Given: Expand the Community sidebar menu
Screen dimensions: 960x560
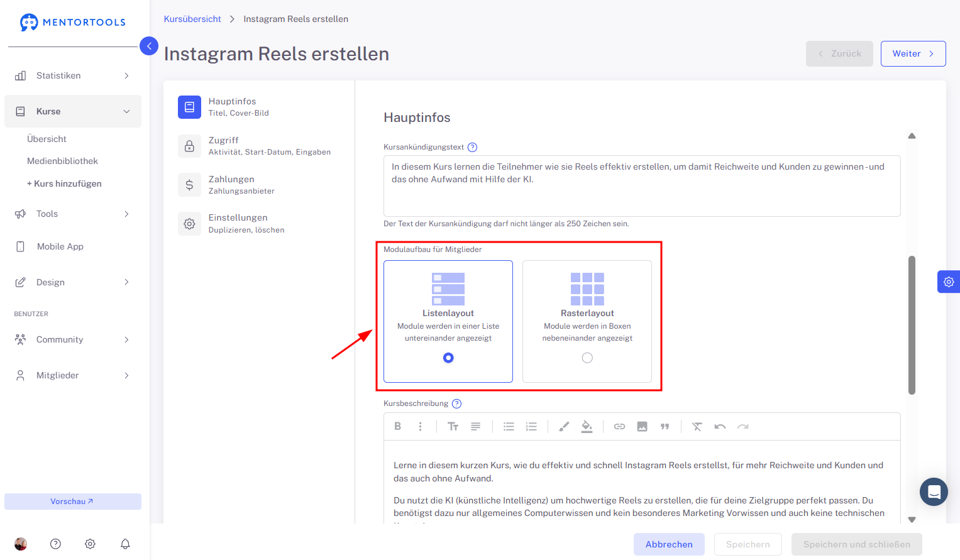Looking at the screenshot, I should [73, 339].
